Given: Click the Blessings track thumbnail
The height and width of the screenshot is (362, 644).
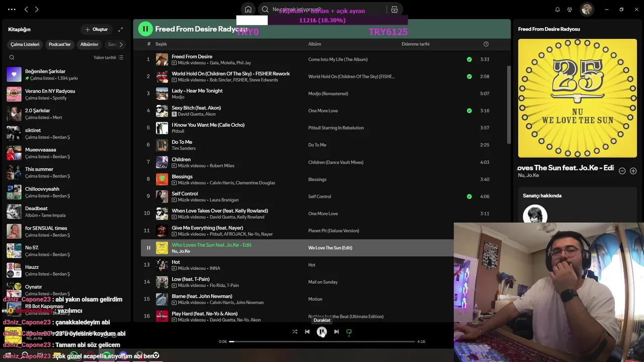Looking at the screenshot, I should click(162, 179).
